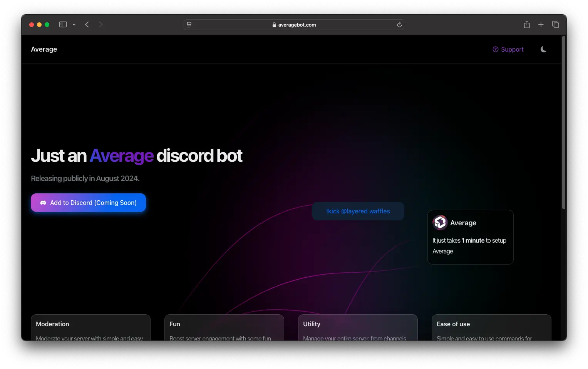Click the Average bot avatar icon
588x369 pixels.
[x=440, y=223]
